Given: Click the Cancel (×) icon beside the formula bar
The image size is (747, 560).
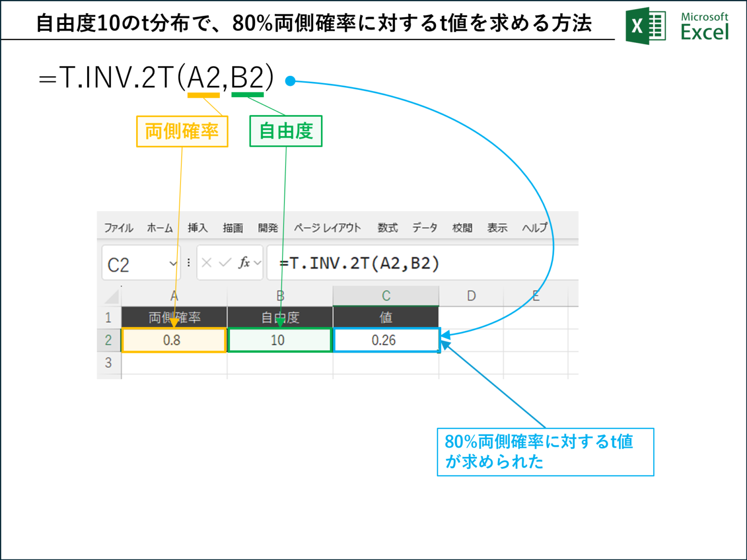Looking at the screenshot, I should pos(207,262).
